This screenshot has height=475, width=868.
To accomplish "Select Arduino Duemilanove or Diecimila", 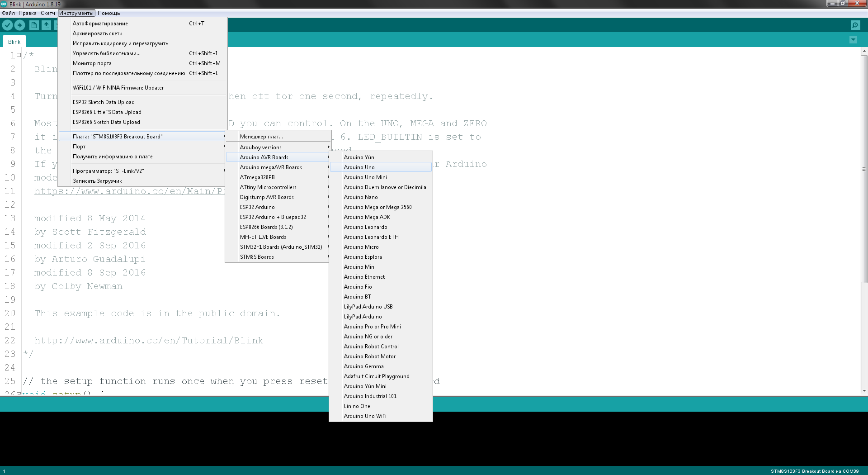I will point(381,187).
